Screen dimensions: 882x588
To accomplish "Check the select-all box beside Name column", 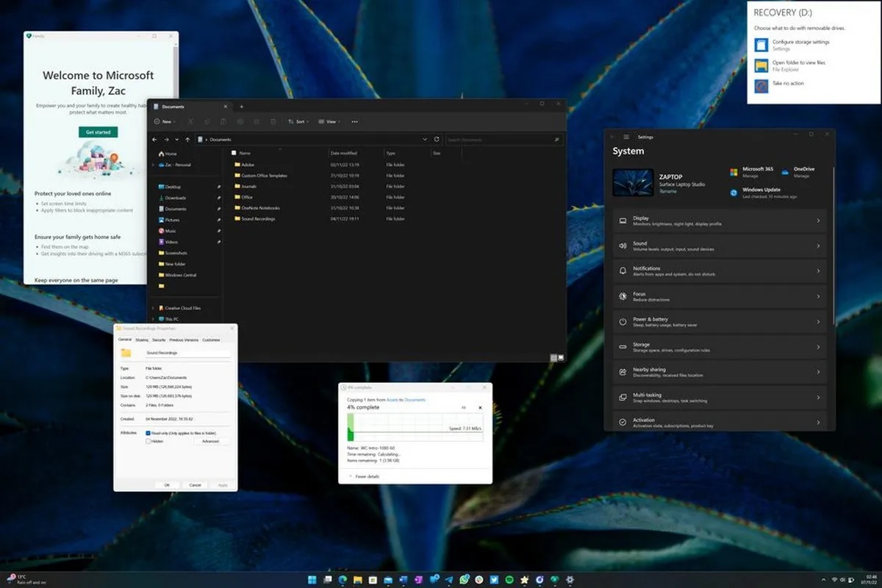I will click(234, 153).
